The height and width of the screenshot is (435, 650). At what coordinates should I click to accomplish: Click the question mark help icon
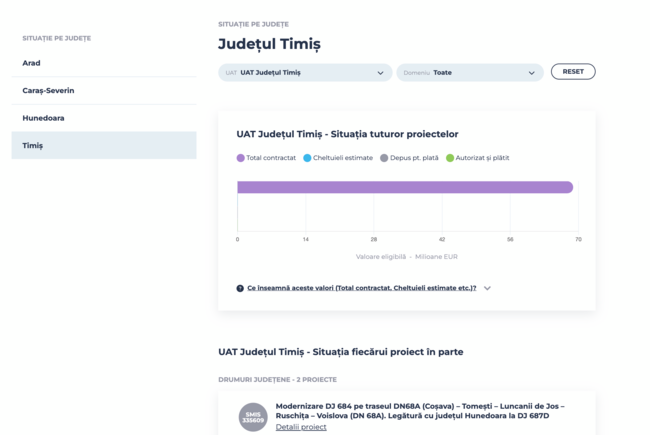pos(240,288)
